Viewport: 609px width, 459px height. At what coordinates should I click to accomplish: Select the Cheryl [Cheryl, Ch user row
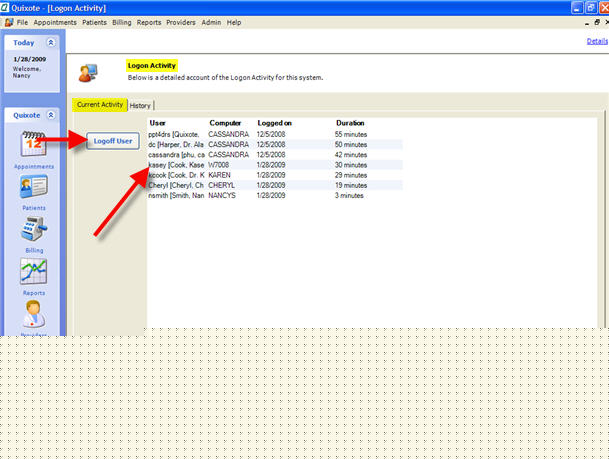tap(275, 185)
